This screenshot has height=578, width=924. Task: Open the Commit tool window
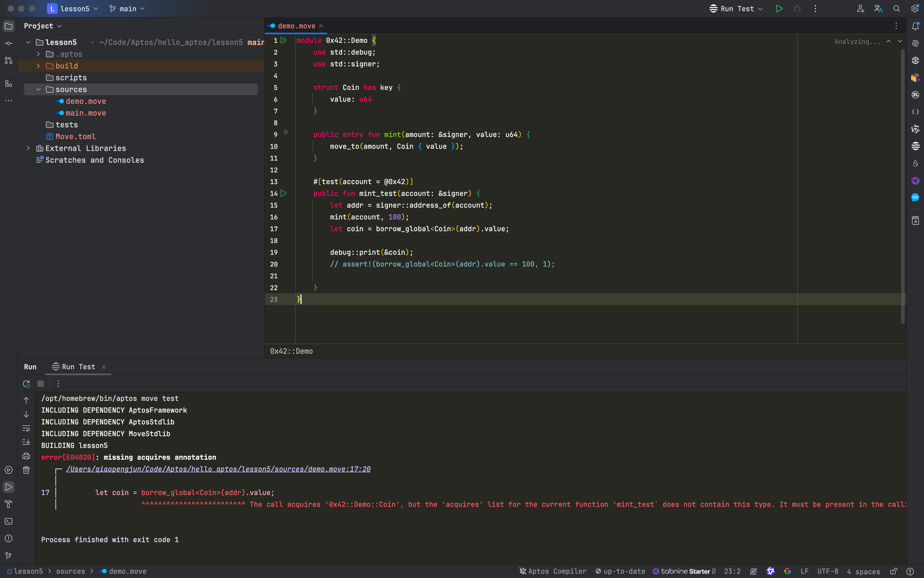[x=8, y=43]
